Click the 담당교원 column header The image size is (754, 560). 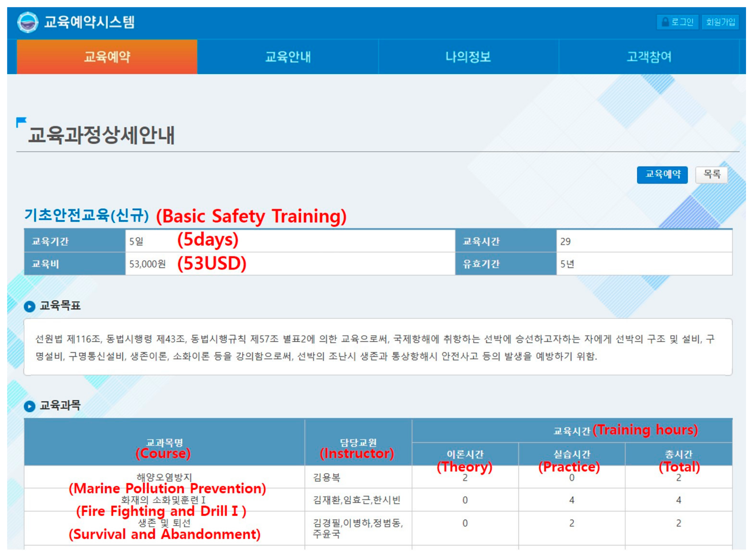(x=358, y=442)
